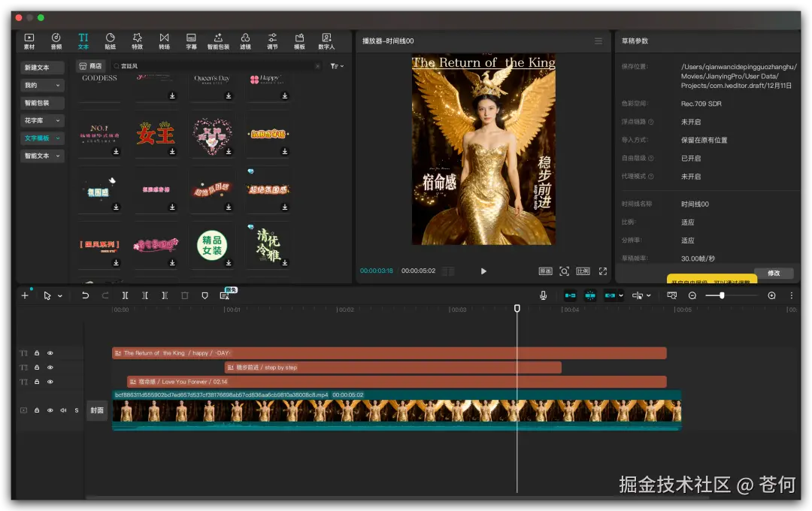Image resolution: width=812 pixels, height=511 pixels.
Task: Open the 贴纸 (Stickers) panel
Action: (x=110, y=41)
